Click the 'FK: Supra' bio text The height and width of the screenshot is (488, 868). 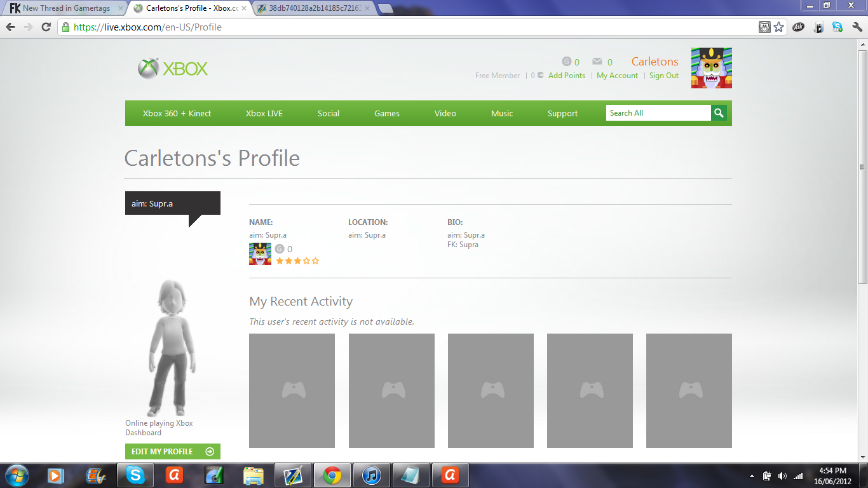pyautogui.click(x=463, y=245)
